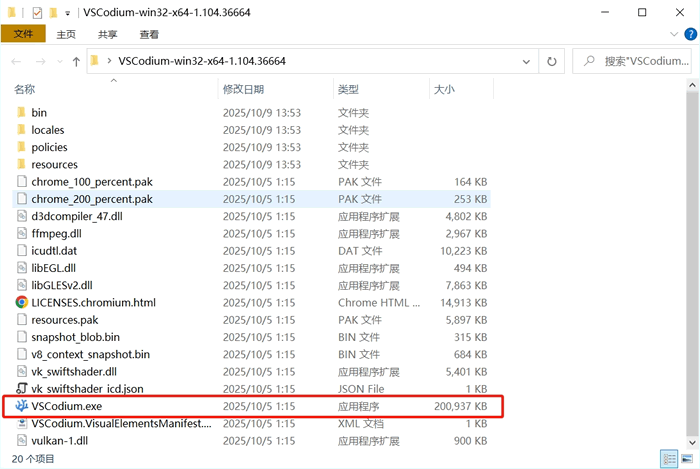This screenshot has width=700, height=469.
Task: Click the search box for VSCodium folder
Action: (640, 61)
